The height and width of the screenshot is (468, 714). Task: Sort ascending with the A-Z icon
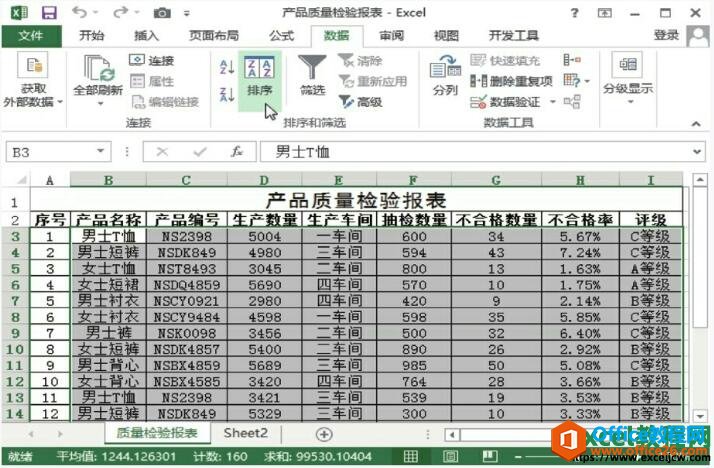coord(226,67)
